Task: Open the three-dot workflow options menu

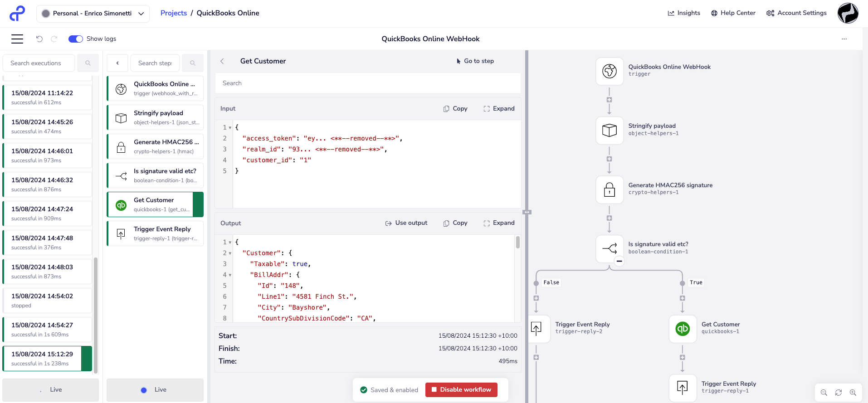Action: click(x=844, y=39)
